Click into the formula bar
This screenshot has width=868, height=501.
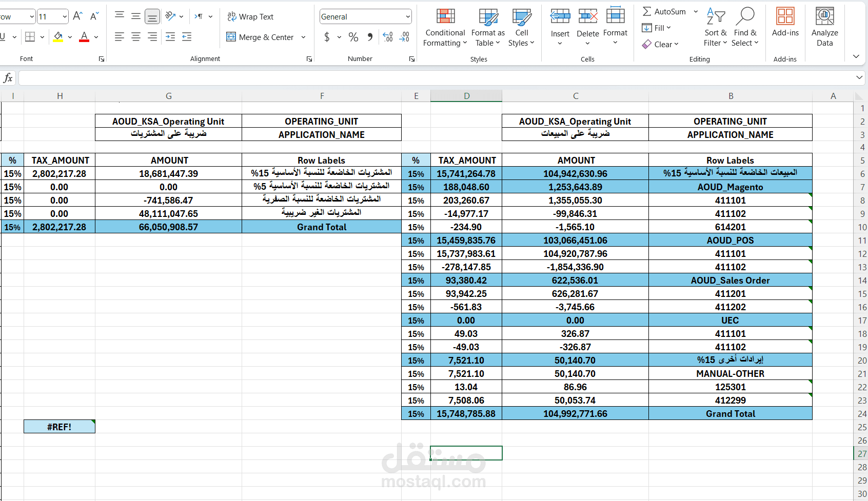[437, 78]
